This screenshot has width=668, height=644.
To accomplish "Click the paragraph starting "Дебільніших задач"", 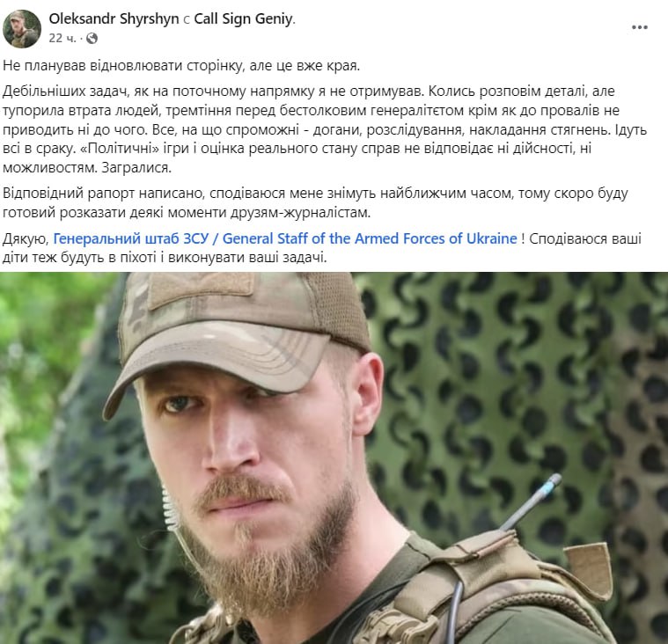I will pyautogui.click(x=325, y=129).
